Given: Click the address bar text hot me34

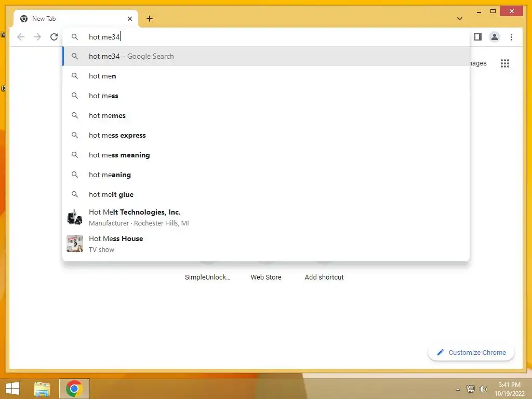Looking at the screenshot, I should (x=104, y=37).
